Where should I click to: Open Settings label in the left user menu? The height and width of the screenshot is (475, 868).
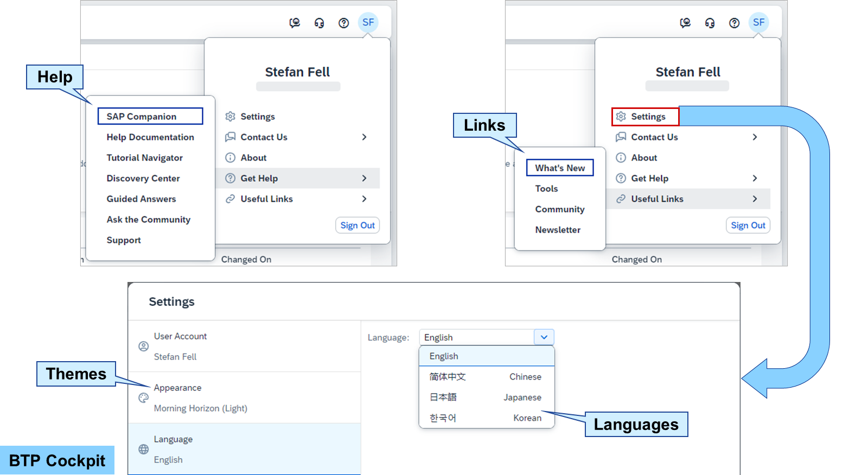[x=258, y=117]
